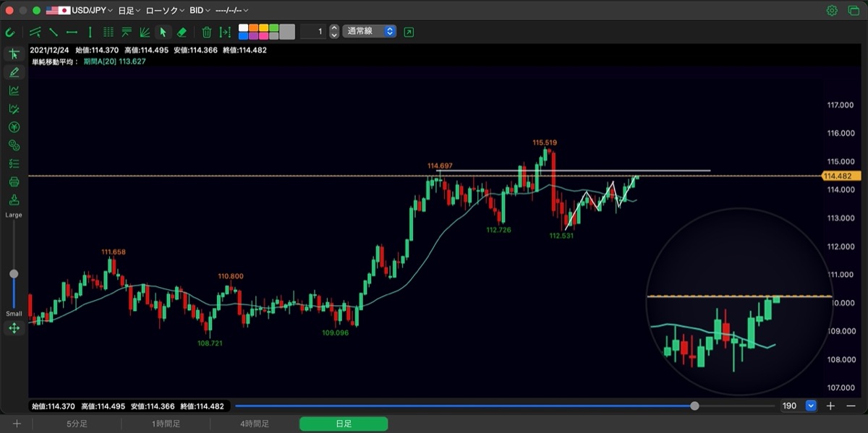Select the eraser tool
Viewport: 868px width, 433px height.
[182, 32]
